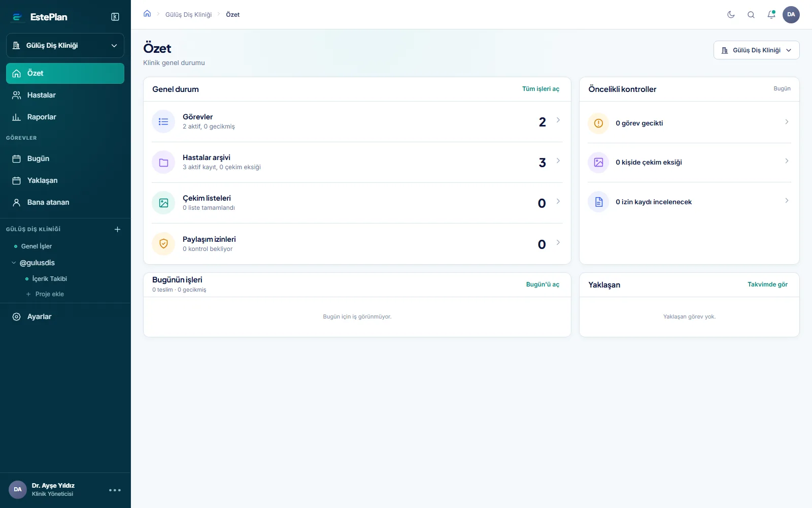The width and height of the screenshot is (812, 508).
Task: Toggle dark mode moon icon
Action: point(731,15)
